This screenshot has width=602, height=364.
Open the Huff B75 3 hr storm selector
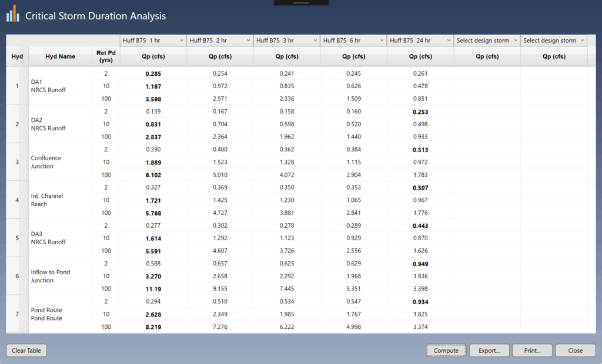click(x=286, y=41)
